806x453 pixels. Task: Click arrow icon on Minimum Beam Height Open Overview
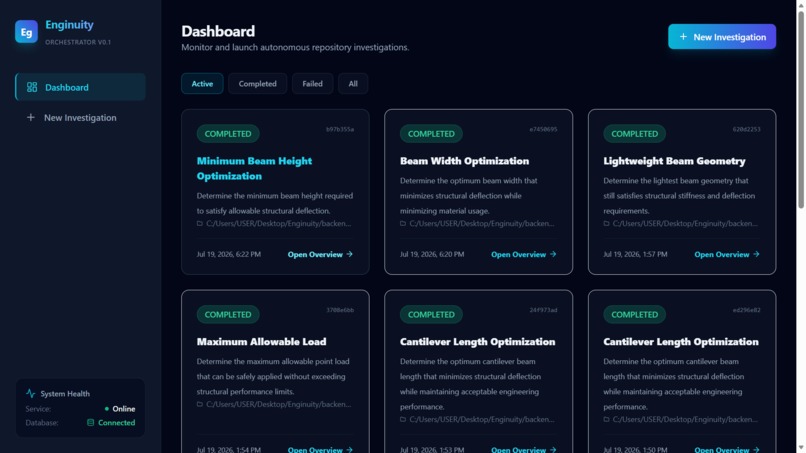[350, 254]
